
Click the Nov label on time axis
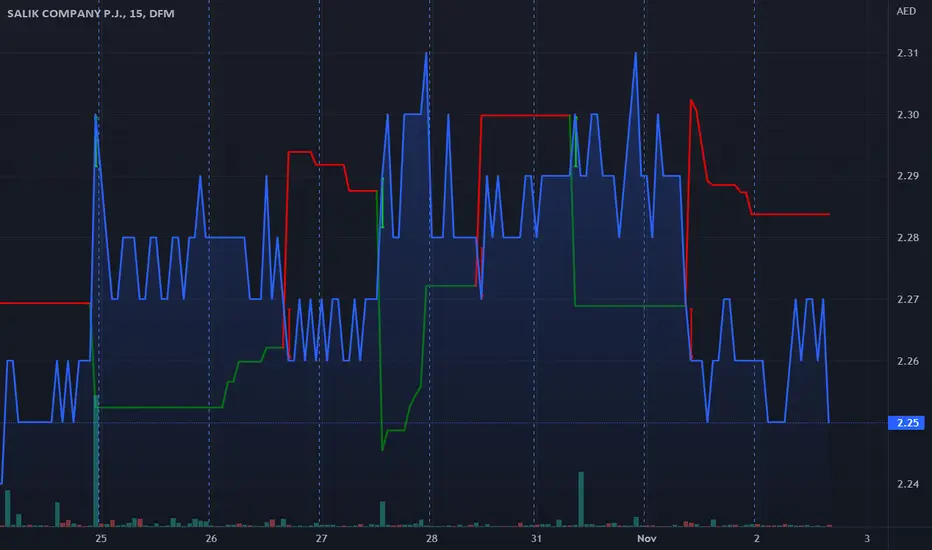[x=647, y=539]
